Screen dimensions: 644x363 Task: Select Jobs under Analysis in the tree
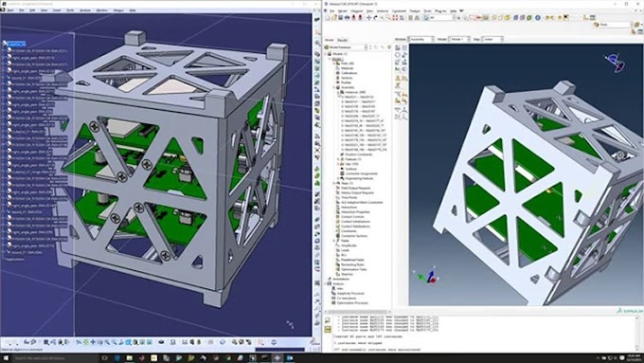(340, 288)
